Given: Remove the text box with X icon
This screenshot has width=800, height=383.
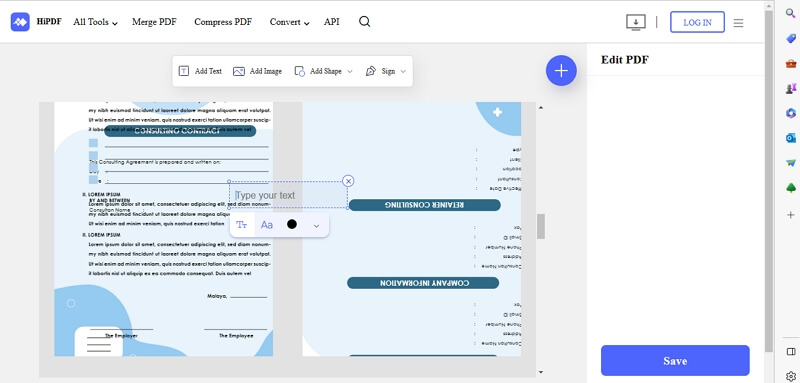Looking at the screenshot, I should click(348, 181).
